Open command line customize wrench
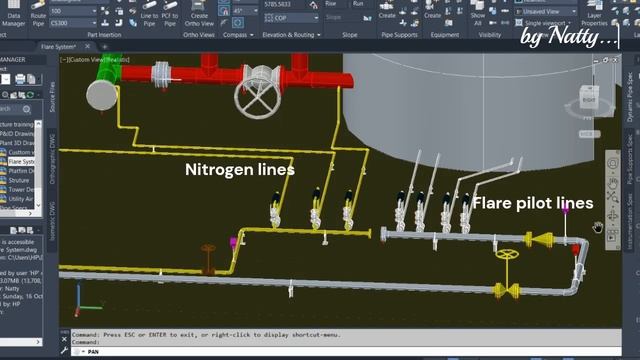The width and height of the screenshot is (640, 360). pyautogui.click(x=64, y=350)
